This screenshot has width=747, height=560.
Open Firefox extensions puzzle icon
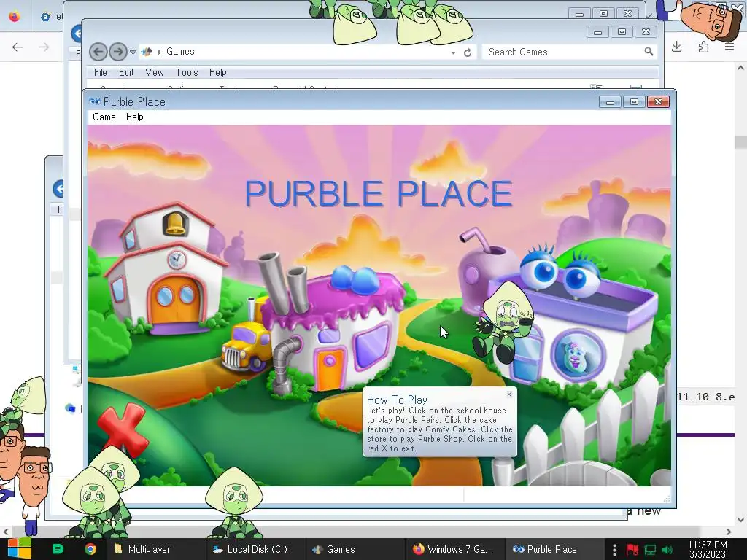coord(703,47)
